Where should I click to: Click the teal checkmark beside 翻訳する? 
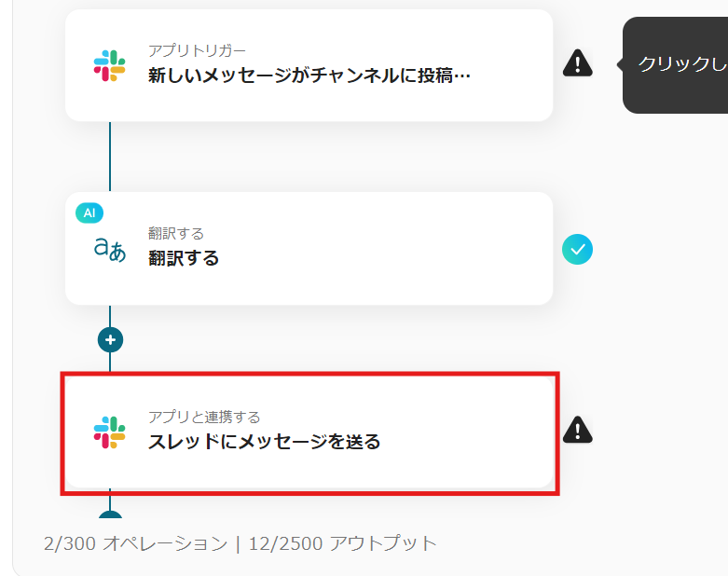tap(577, 249)
